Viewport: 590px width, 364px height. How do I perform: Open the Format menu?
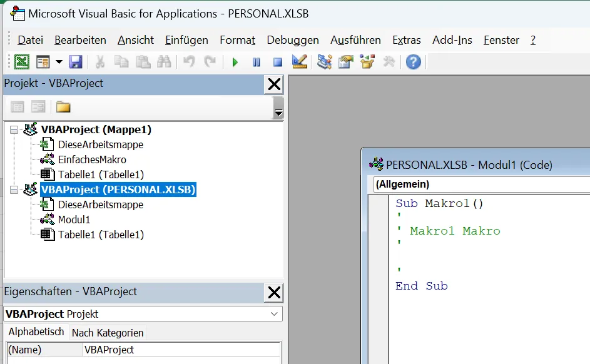237,40
